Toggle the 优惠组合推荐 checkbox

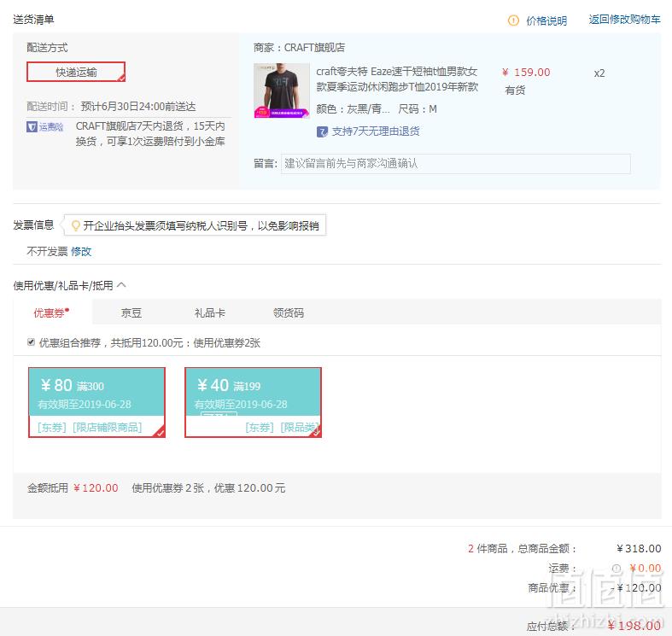click(x=31, y=342)
